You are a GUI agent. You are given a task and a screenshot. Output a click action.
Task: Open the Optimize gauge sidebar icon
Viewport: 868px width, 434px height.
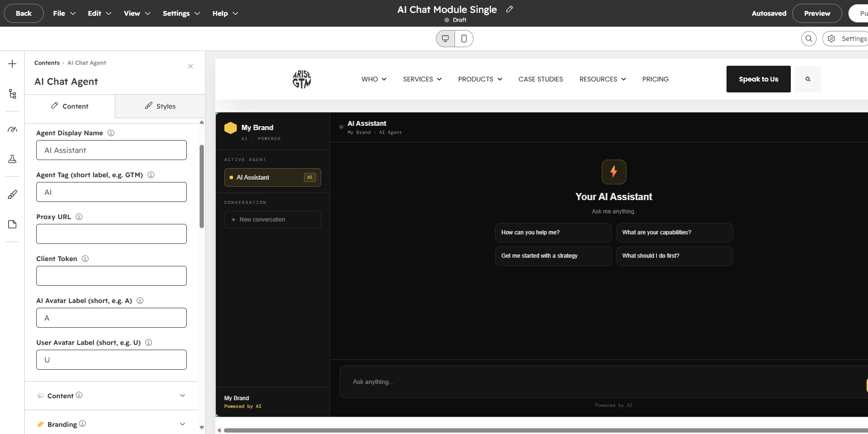(x=12, y=129)
